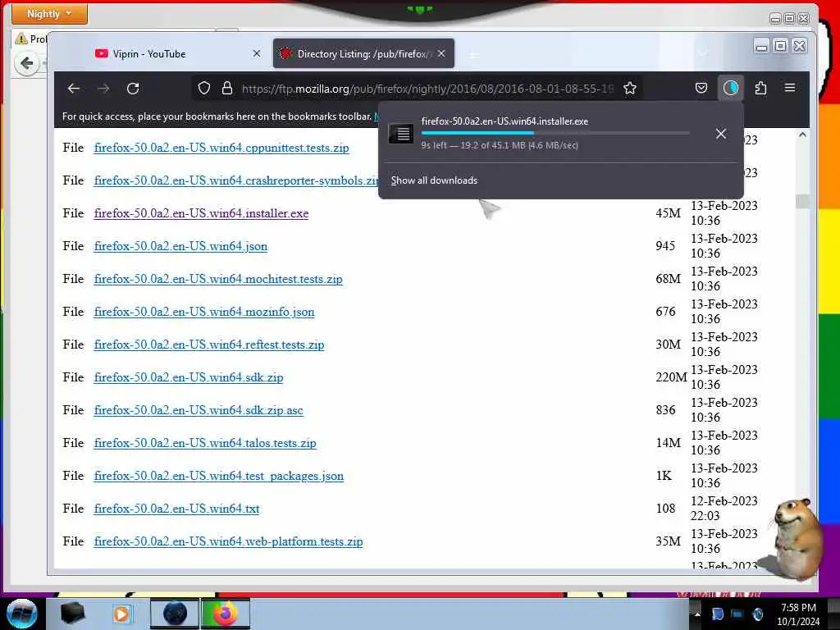This screenshot has width=840, height=630.
Task: Switch to the Nightly globe taskbar icon
Action: point(175,614)
